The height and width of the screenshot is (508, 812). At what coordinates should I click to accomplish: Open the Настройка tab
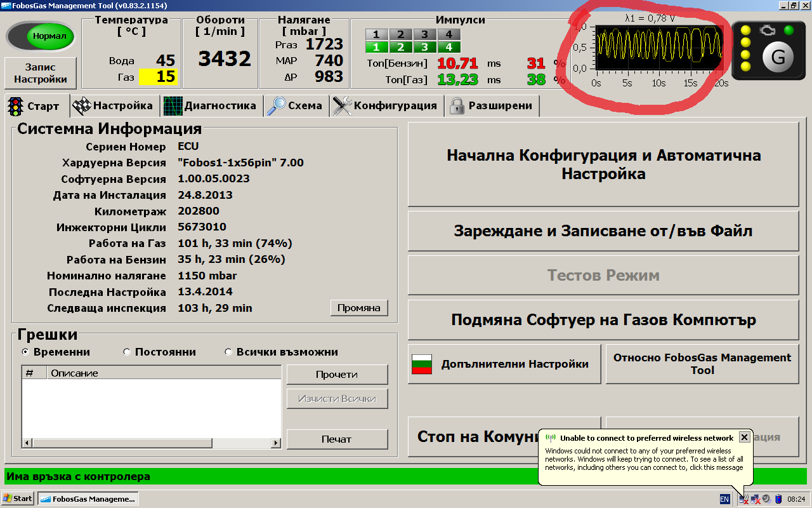[x=113, y=106]
